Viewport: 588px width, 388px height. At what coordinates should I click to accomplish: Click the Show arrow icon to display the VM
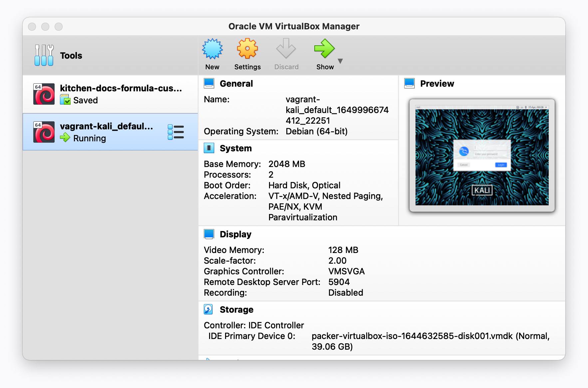coord(325,49)
